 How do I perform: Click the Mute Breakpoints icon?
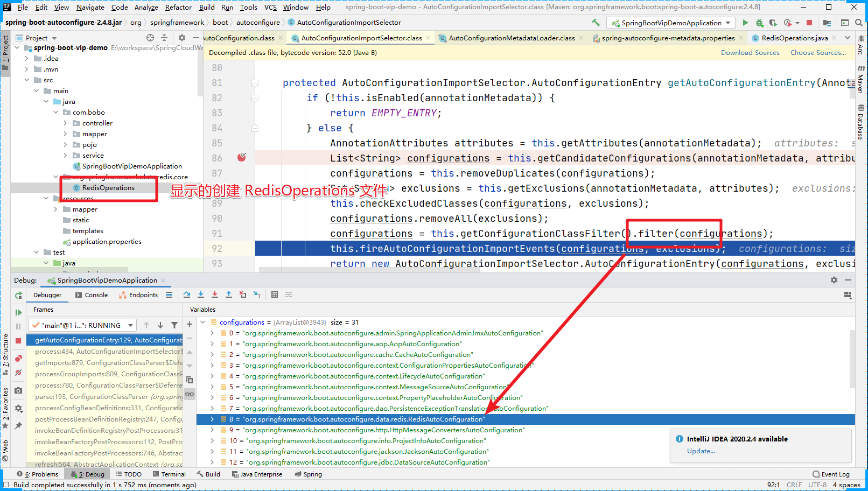[x=18, y=373]
